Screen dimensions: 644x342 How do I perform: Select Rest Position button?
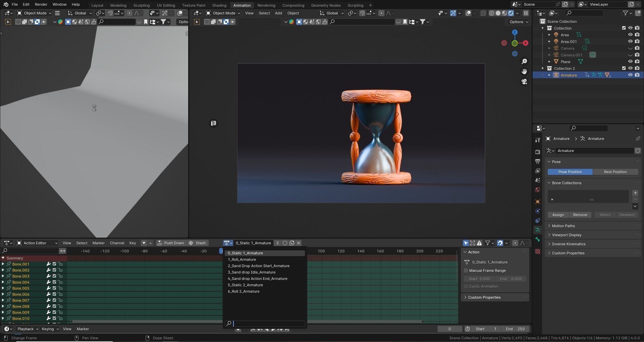click(x=615, y=172)
